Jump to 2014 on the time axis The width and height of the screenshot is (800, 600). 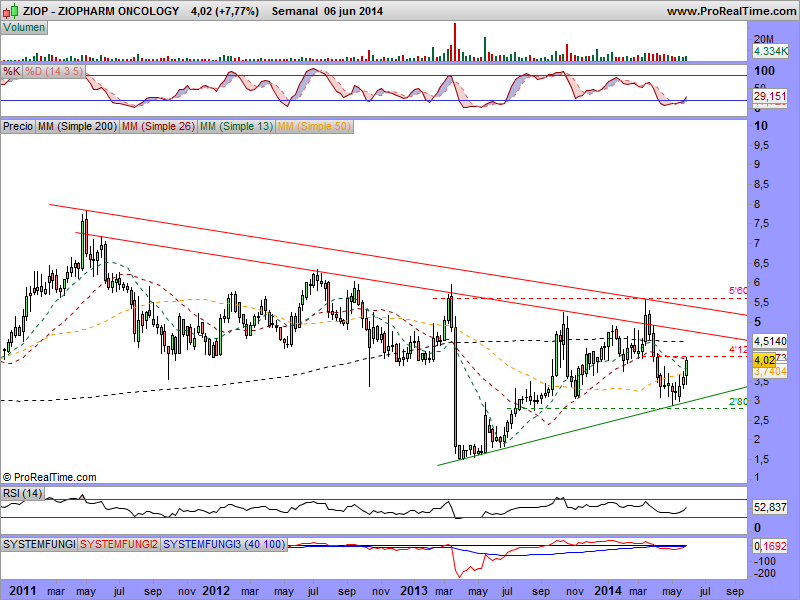[x=608, y=591]
